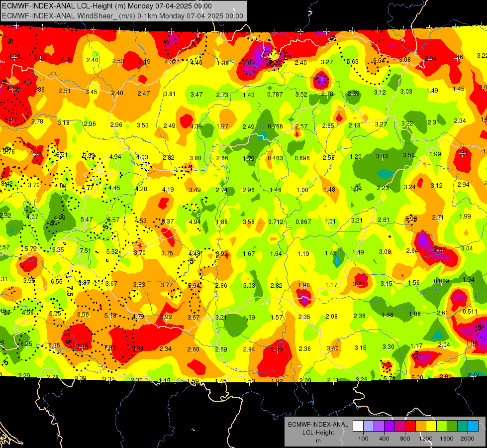487x448 pixels.
Task: Click the legend tick label '1600'
Action: (x=447, y=439)
